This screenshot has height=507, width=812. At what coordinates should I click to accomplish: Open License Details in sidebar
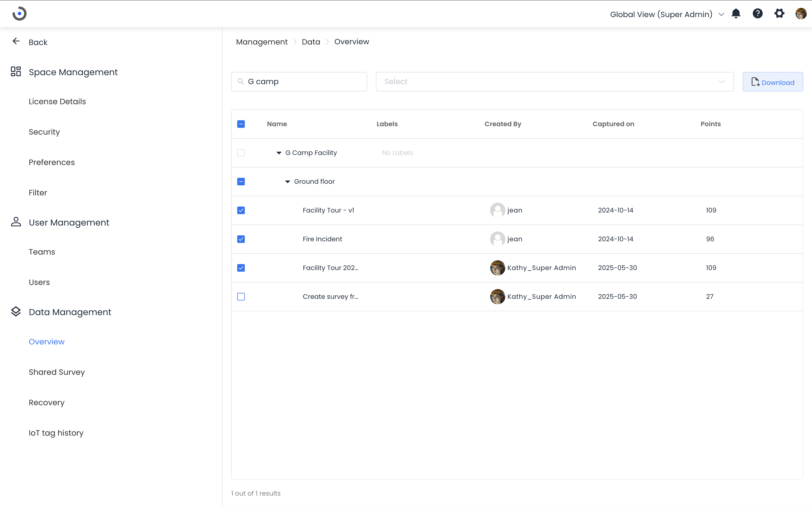[57, 101]
